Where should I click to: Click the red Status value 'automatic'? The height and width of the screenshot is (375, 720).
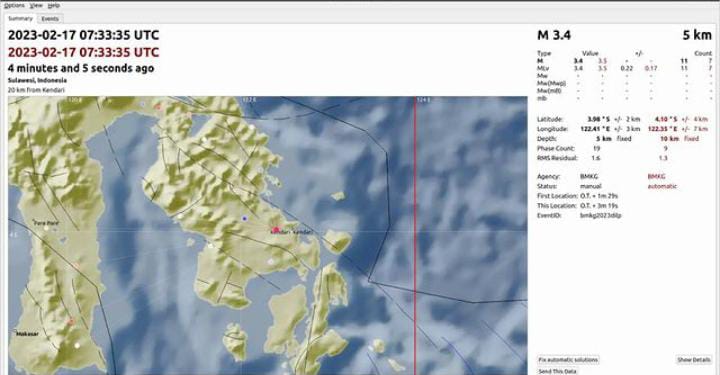(662, 186)
